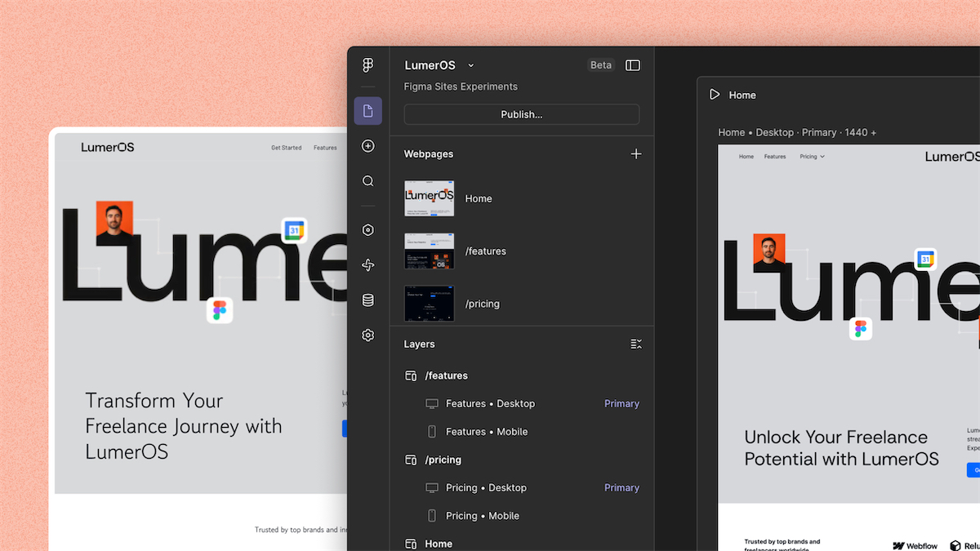Click Webflow logo on canvas
Screen dimensions: 980x551
point(915,545)
